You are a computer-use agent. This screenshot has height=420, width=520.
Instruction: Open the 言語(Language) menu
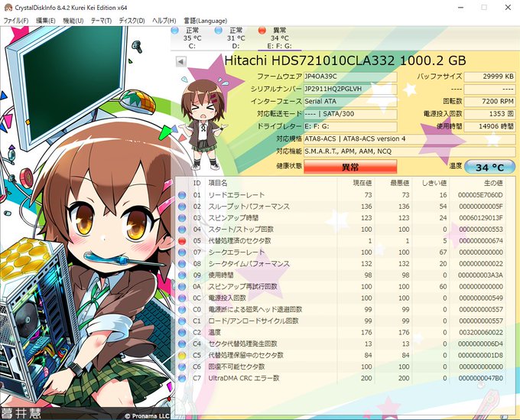click(205, 21)
